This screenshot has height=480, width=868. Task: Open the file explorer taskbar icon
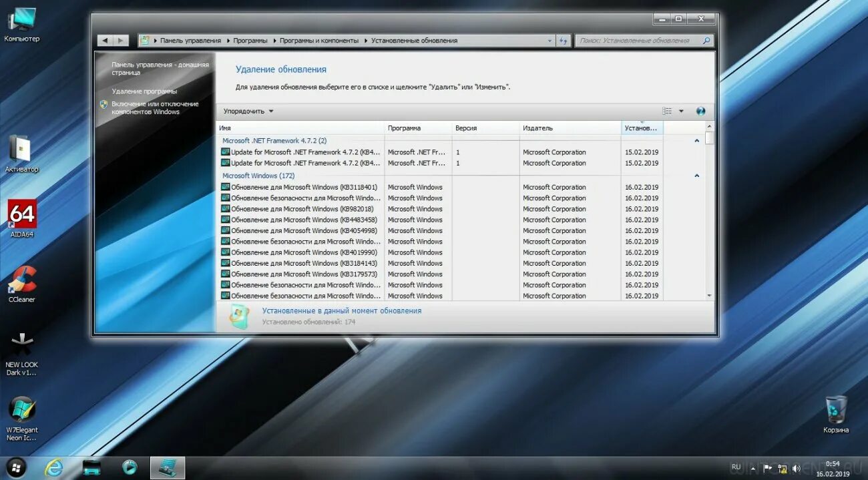[x=91, y=467]
